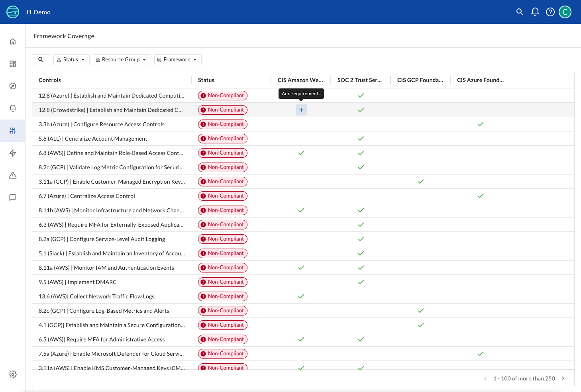This screenshot has height=392, width=581.
Task: Click the Non-Compliant badge for Implement DMARC
Action: point(222,282)
